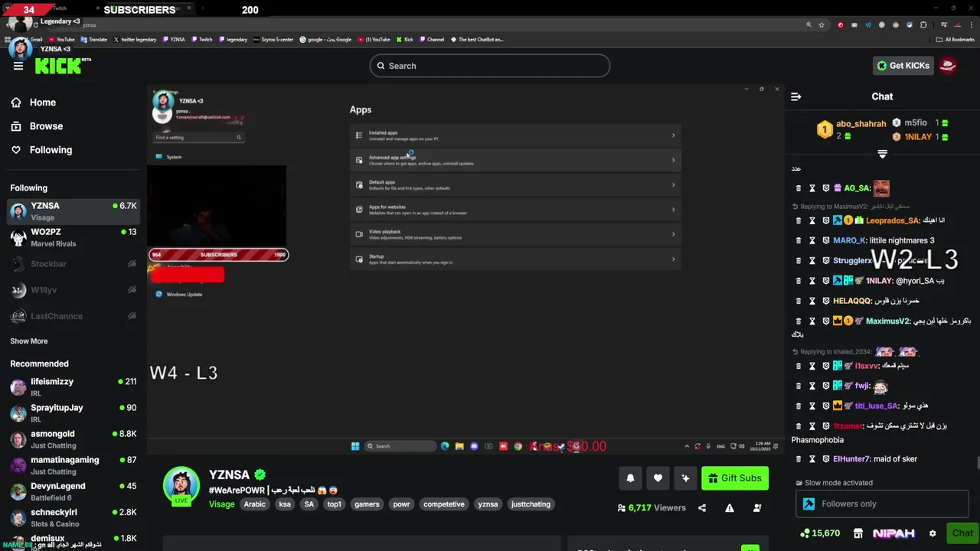Toggle the heart follow button

coord(658,478)
